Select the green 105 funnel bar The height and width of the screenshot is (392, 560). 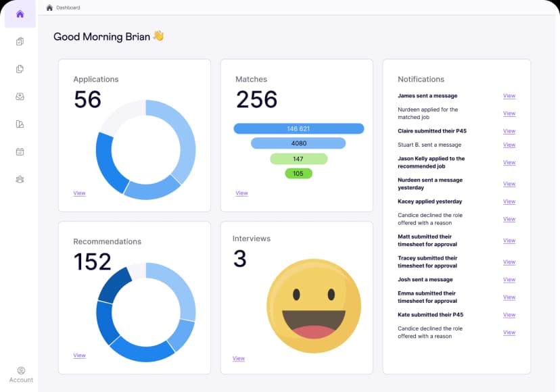click(x=298, y=174)
